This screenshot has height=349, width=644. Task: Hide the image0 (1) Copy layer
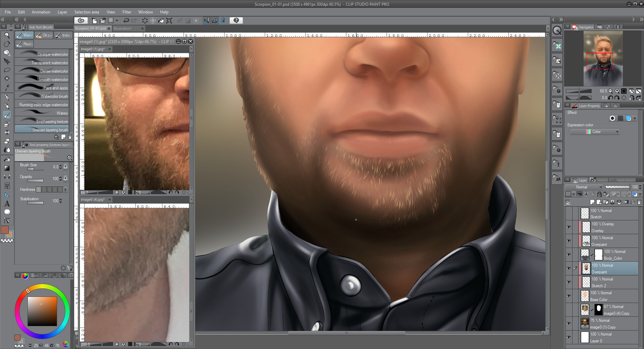click(x=568, y=323)
